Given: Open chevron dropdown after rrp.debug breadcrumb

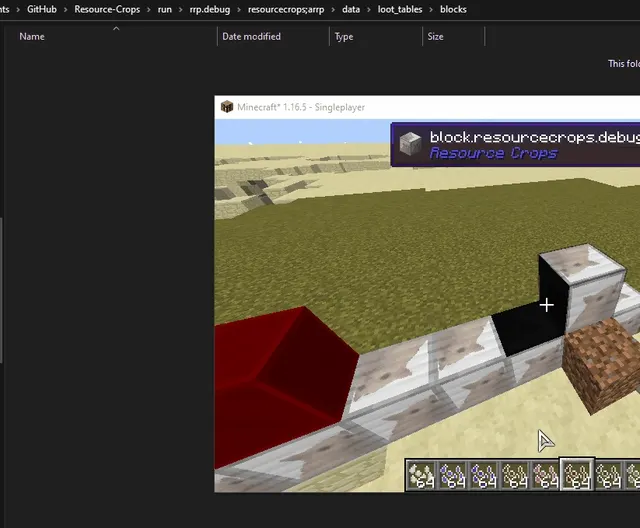Looking at the screenshot, I should [x=239, y=9].
